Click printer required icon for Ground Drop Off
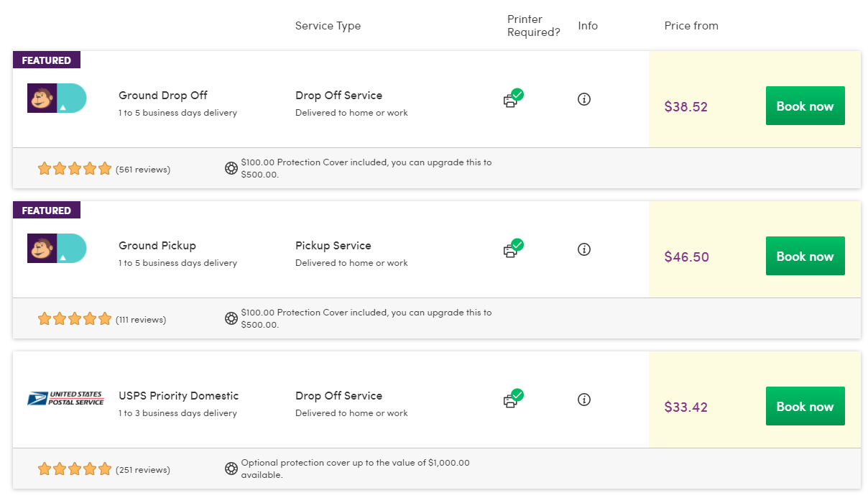Screen dimensions: 868x498 coord(512,98)
